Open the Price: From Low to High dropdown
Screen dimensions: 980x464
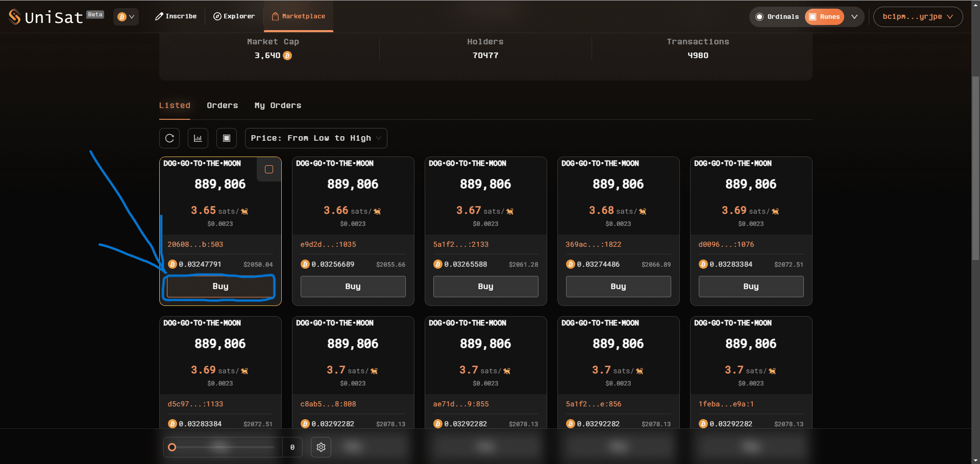click(x=316, y=138)
